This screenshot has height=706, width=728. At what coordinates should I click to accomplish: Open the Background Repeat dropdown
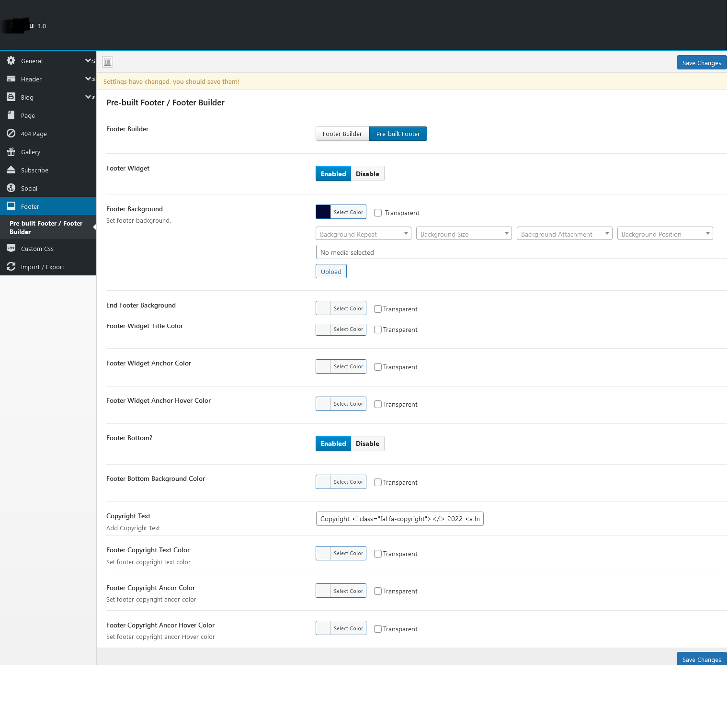(x=364, y=234)
